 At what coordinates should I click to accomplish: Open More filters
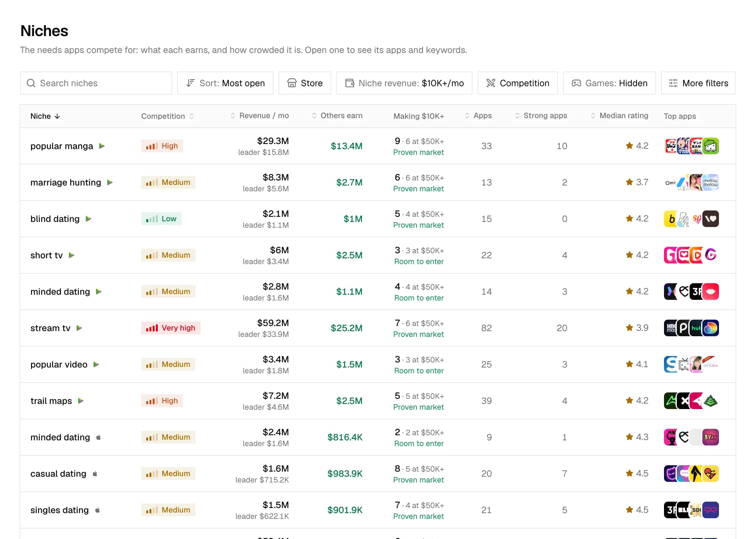pos(698,83)
